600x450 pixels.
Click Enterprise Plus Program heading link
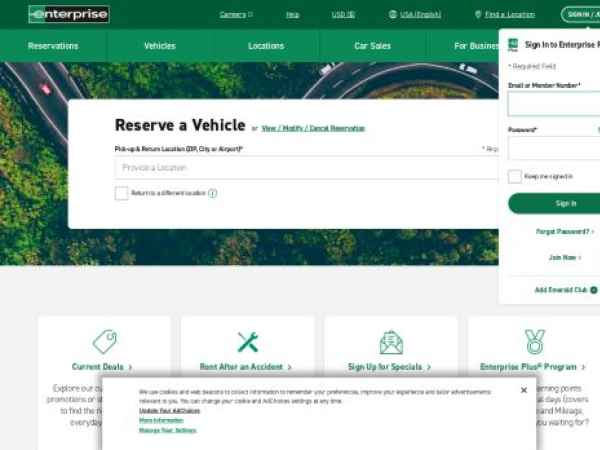coord(528,367)
